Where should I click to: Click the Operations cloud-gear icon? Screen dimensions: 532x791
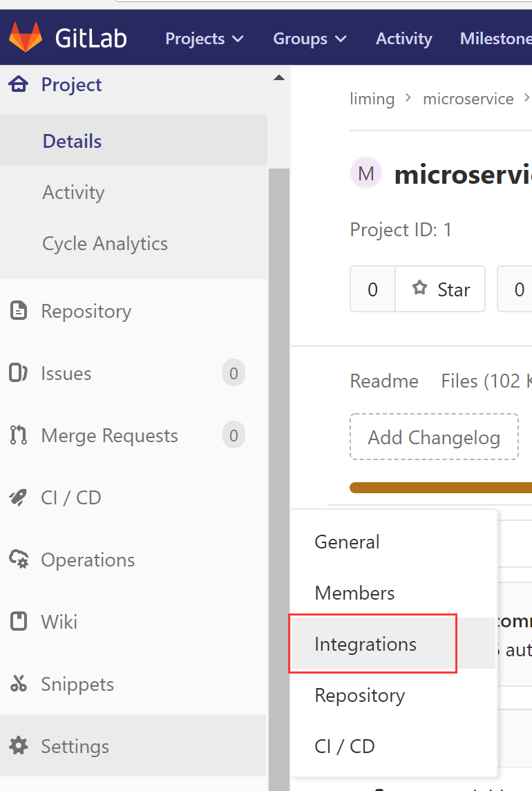click(19, 560)
